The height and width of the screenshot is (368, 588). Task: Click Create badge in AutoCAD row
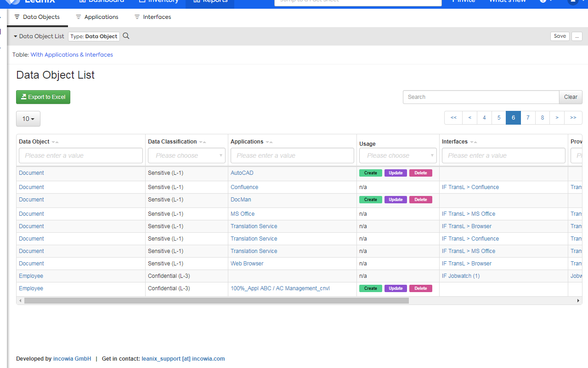371,173
